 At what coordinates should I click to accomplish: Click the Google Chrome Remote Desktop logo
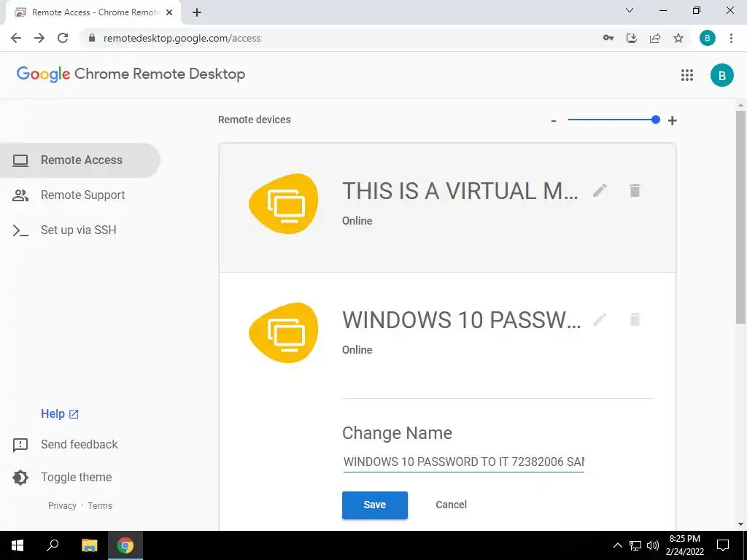pyautogui.click(x=131, y=74)
